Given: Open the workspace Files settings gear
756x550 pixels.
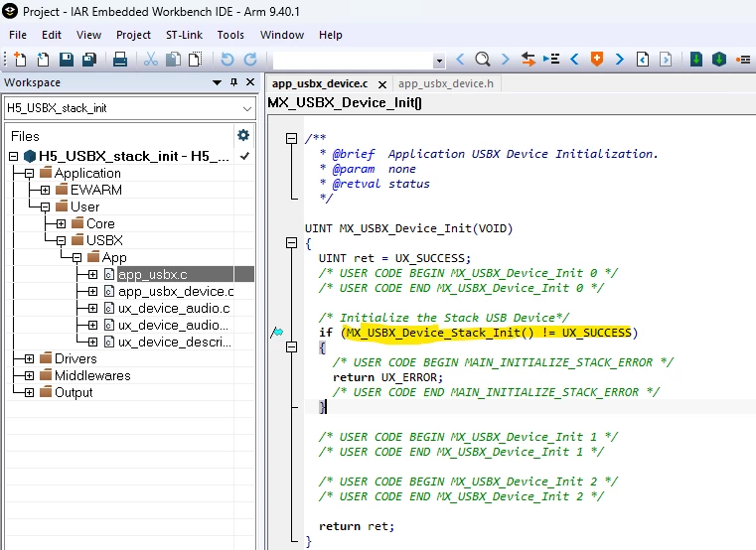Looking at the screenshot, I should pyautogui.click(x=243, y=135).
